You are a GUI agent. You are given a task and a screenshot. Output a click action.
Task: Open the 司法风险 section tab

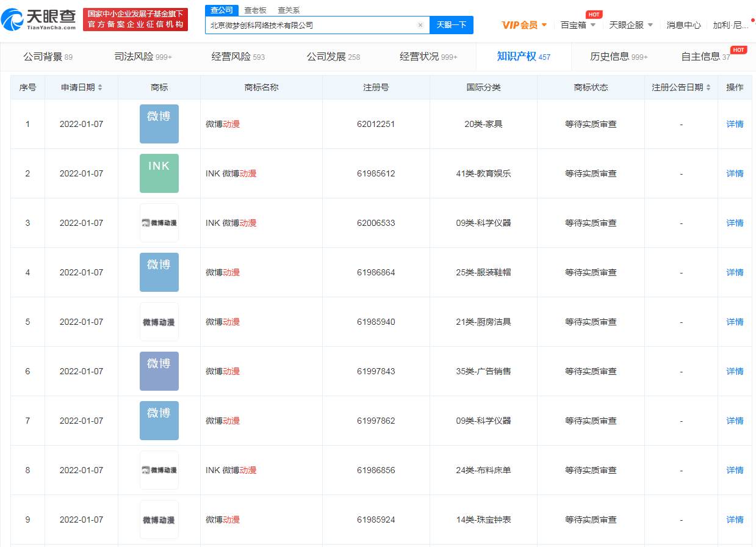coord(143,57)
